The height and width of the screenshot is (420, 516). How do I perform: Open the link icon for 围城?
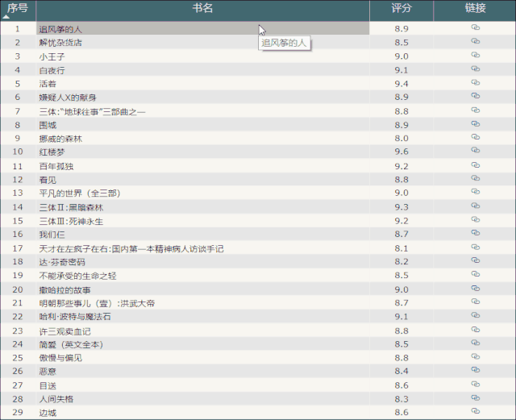[475, 124]
